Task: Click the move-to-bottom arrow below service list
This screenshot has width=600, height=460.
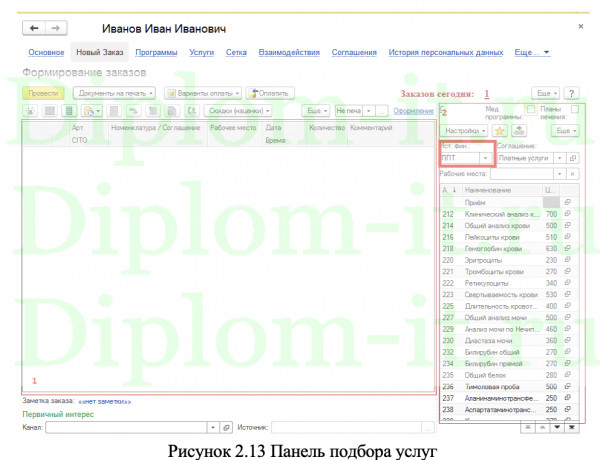Action: (572, 426)
